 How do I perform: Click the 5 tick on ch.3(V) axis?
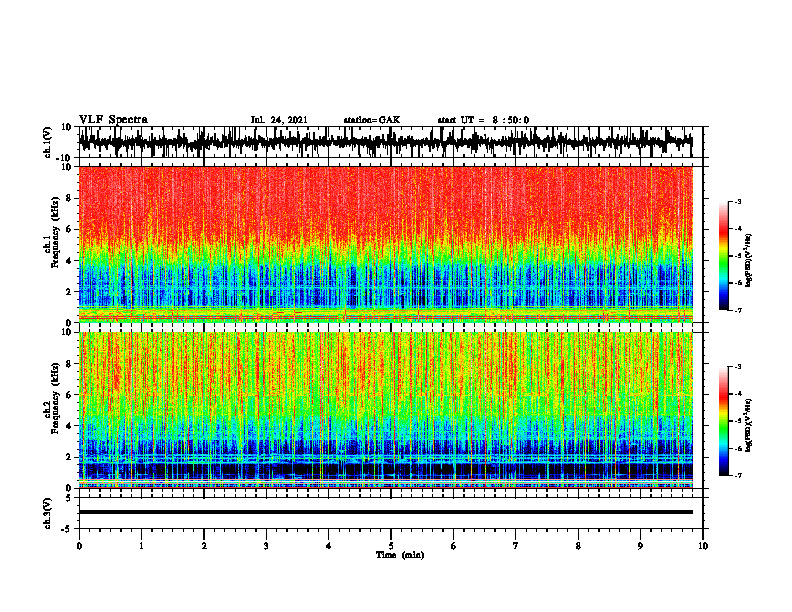coord(69,498)
